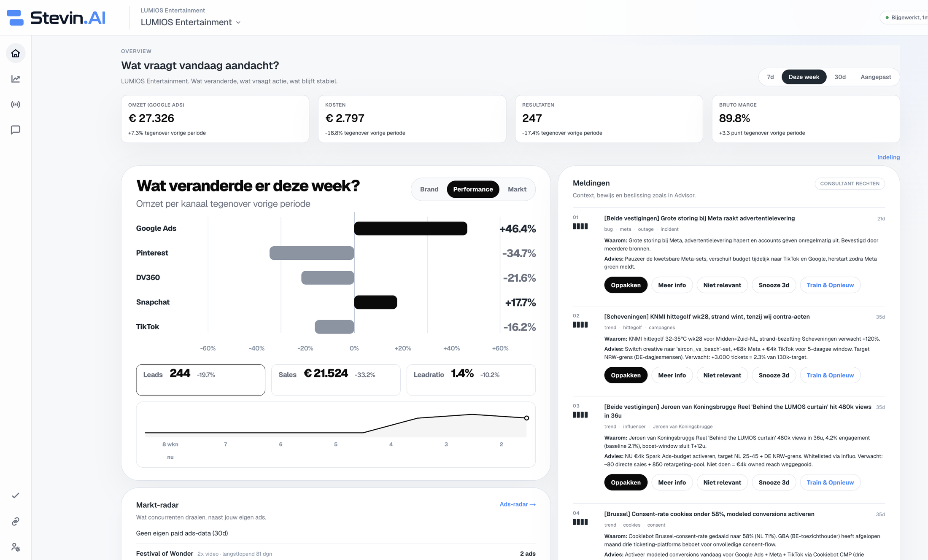Screen dimensions: 928x560
Task: Click the DV360 -21.6% bar
Action: tap(328, 278)
